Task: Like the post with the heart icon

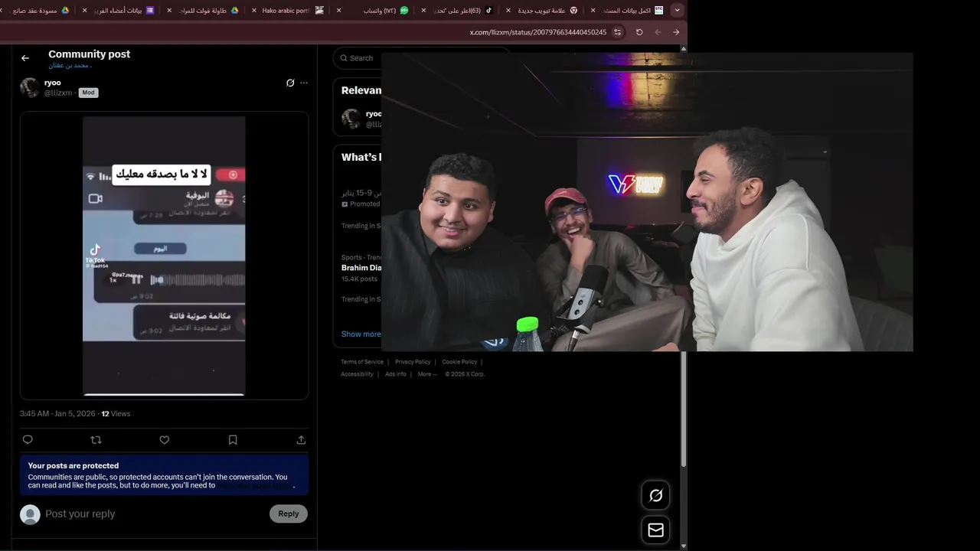Action: 164,439
